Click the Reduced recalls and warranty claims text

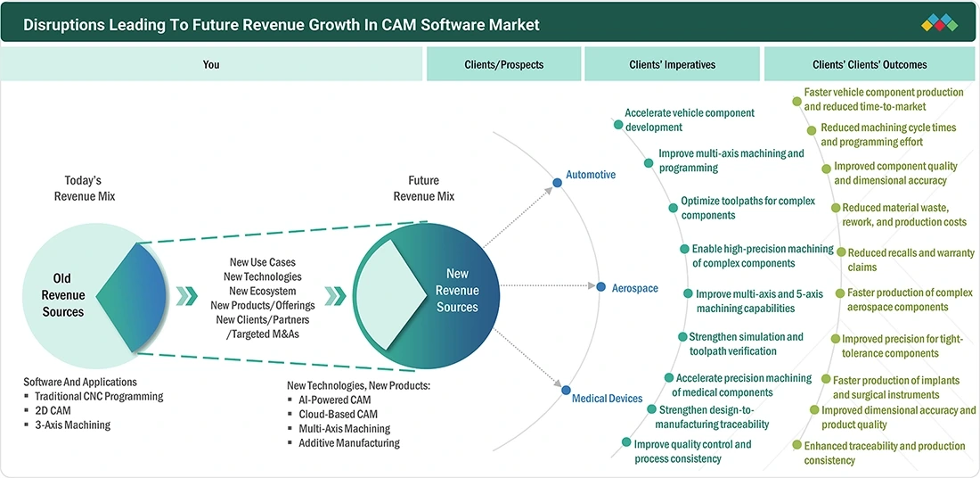point(911,260)
